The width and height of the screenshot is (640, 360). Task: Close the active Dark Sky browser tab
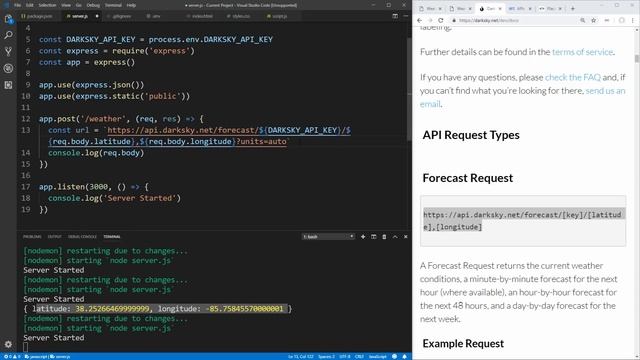pos(500,9)
